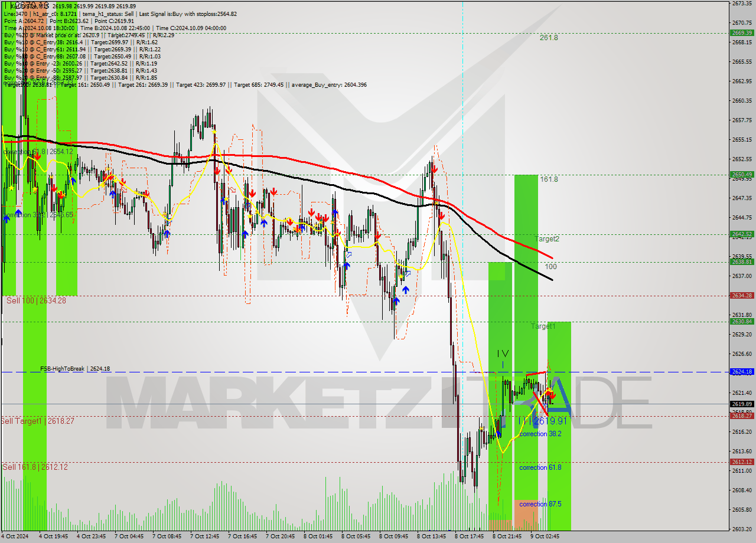Click the 'Sell 161.8 | 2612.12' label
Viewport: 756px width, 543px height.
point(35,467)
